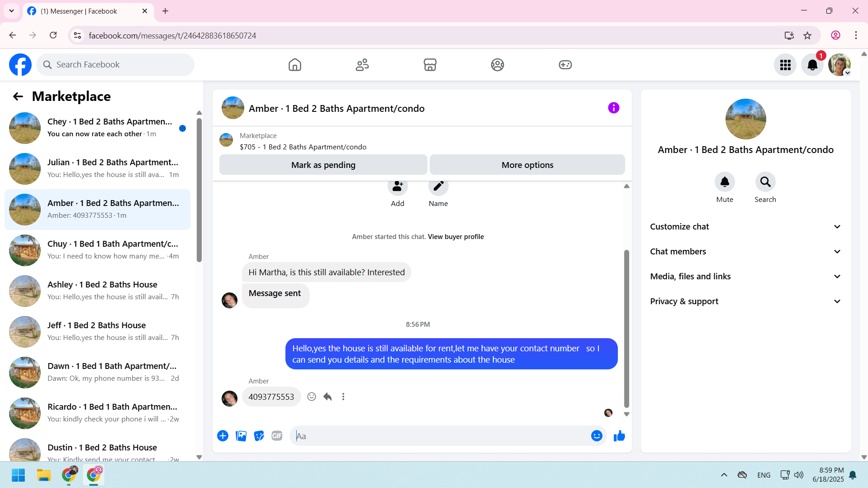This screenshot has height=488, width=868.
Task: Open the Dawn conversation
Action: coord(97,373)
